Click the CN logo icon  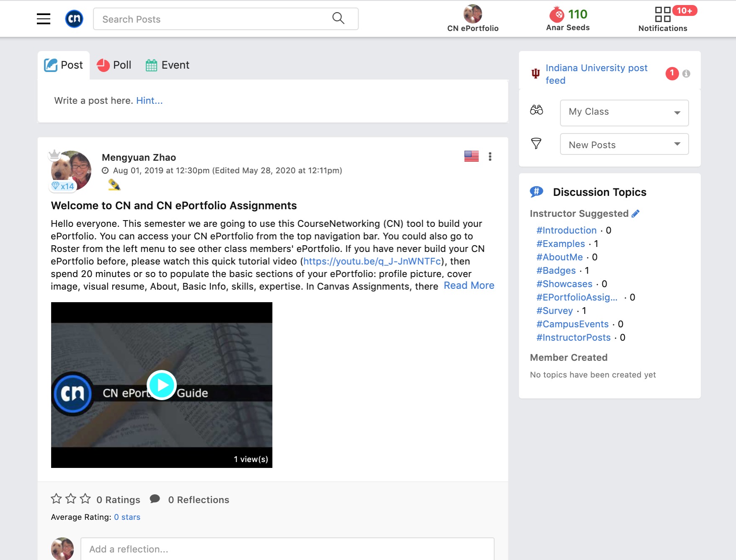pyautogui.click(x=74, y=19)
